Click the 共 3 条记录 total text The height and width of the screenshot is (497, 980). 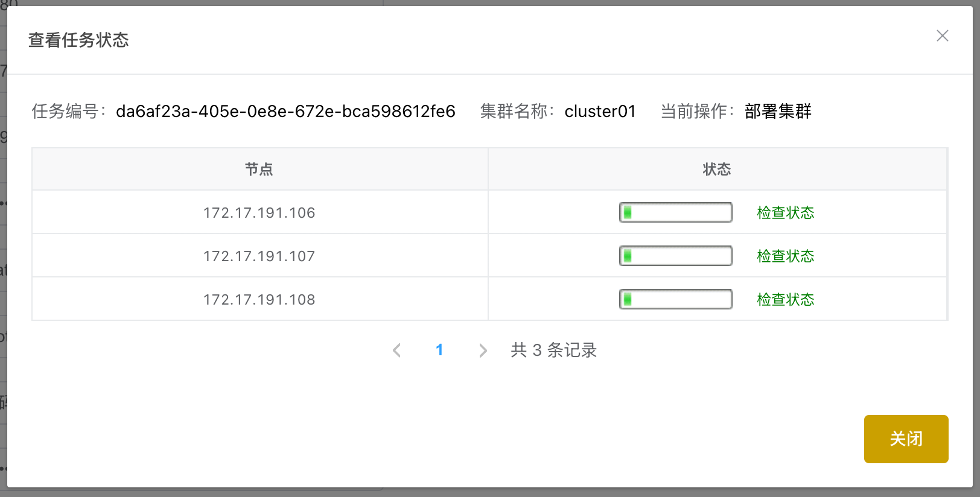click(553, 350)
